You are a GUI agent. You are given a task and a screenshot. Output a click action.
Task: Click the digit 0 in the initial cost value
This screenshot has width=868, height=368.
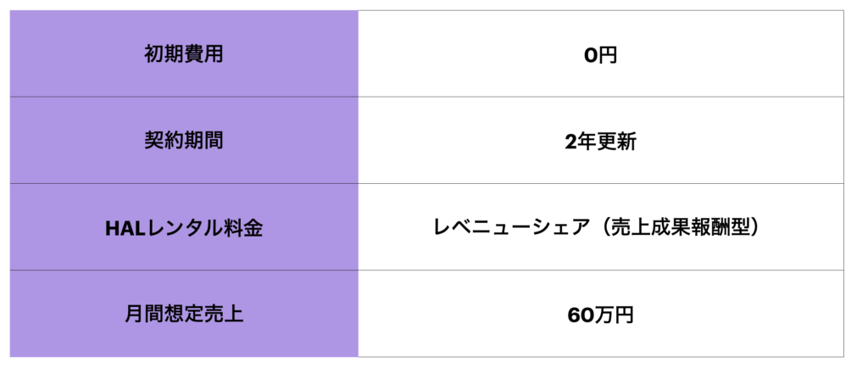pos(590,57)
